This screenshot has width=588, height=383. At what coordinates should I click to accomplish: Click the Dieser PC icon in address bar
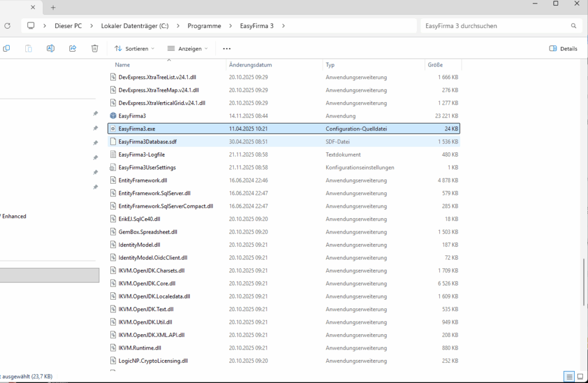coord(30,25)
